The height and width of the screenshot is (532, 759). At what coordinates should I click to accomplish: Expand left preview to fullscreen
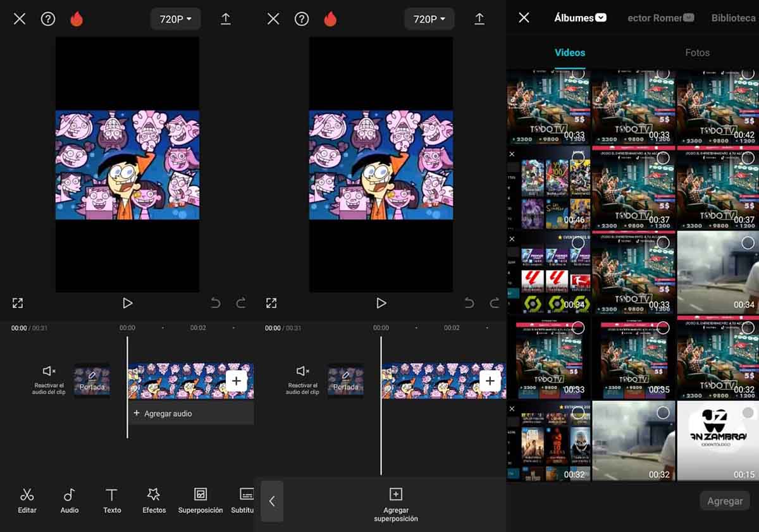coord(18,303)
